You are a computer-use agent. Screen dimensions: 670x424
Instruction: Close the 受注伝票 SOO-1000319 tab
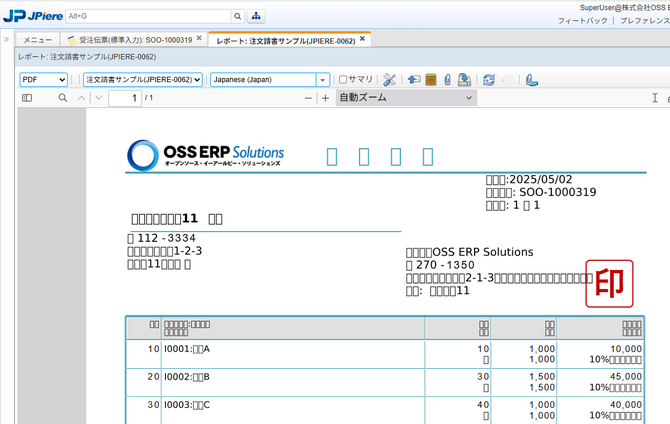(199, 38)
